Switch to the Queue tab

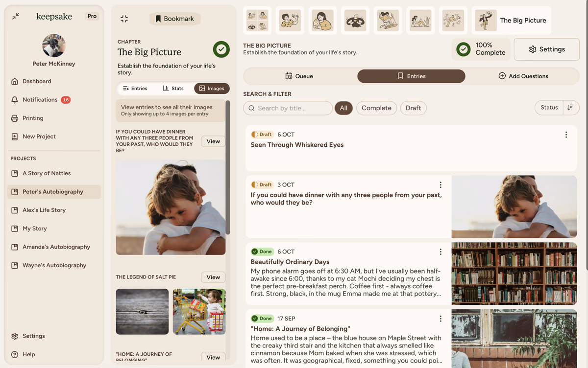pyautogui.click(x=299, y=76)
